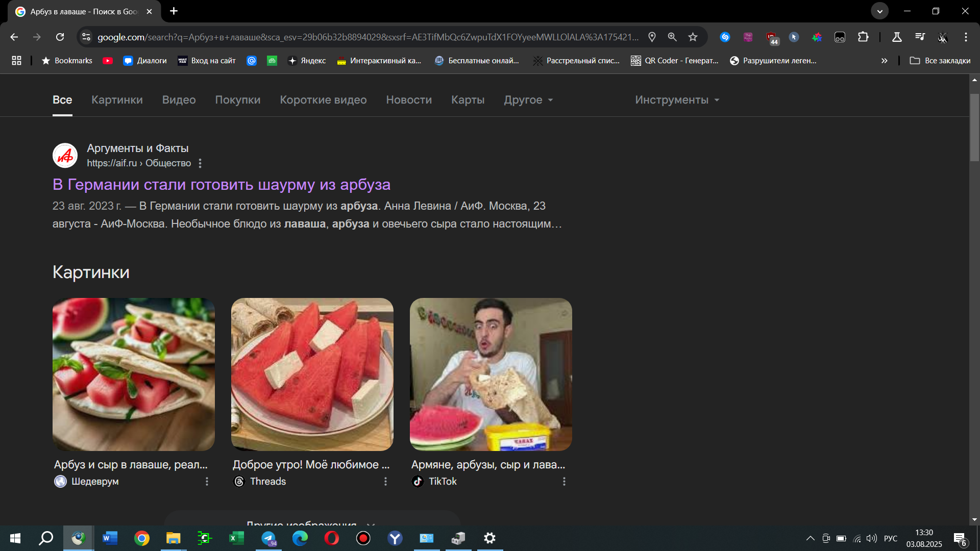Switch to the Новости tab
Screen dimensions: 980x551
click(409, 100)
